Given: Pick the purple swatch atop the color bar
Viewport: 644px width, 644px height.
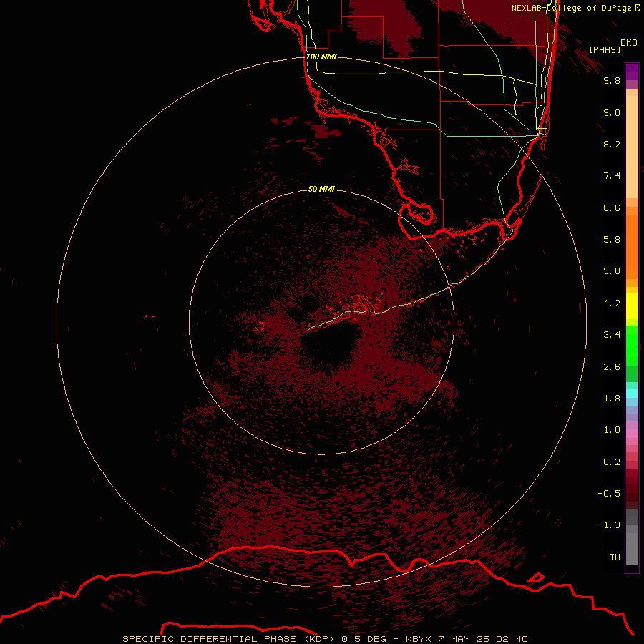Looking at the screenshot, I should pyautogui.click(x=632, y=72).
